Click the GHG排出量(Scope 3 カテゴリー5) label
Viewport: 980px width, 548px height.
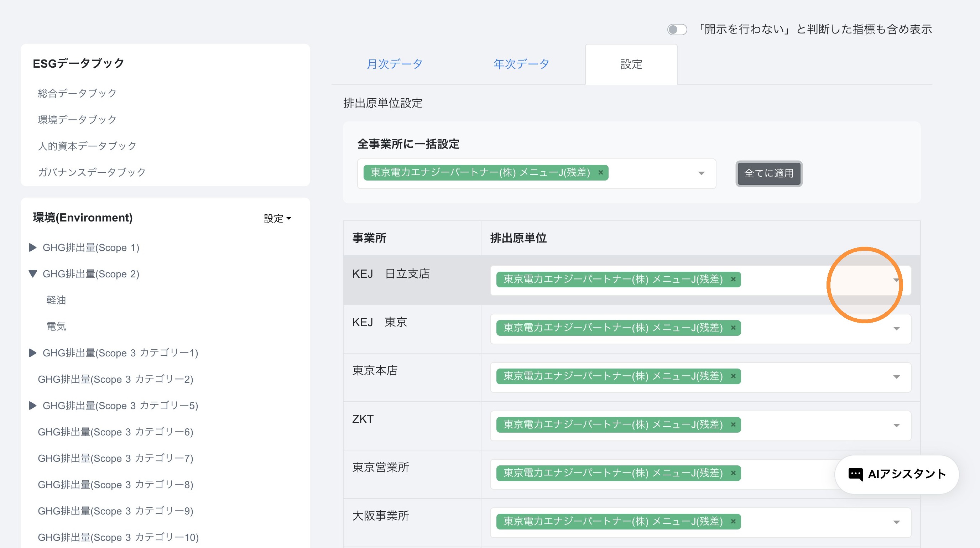[121, 406]
